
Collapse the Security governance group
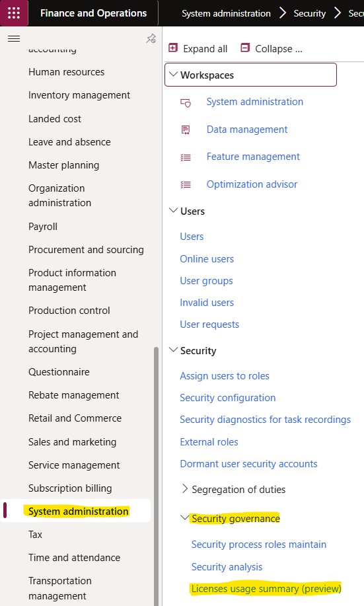(185, 517)
